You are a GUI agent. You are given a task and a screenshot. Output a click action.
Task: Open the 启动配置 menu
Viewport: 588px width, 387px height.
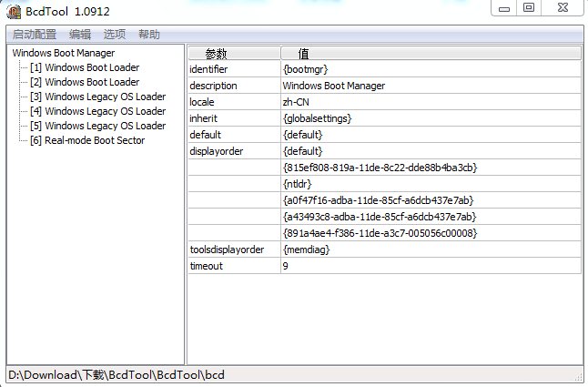pos(34,35)
